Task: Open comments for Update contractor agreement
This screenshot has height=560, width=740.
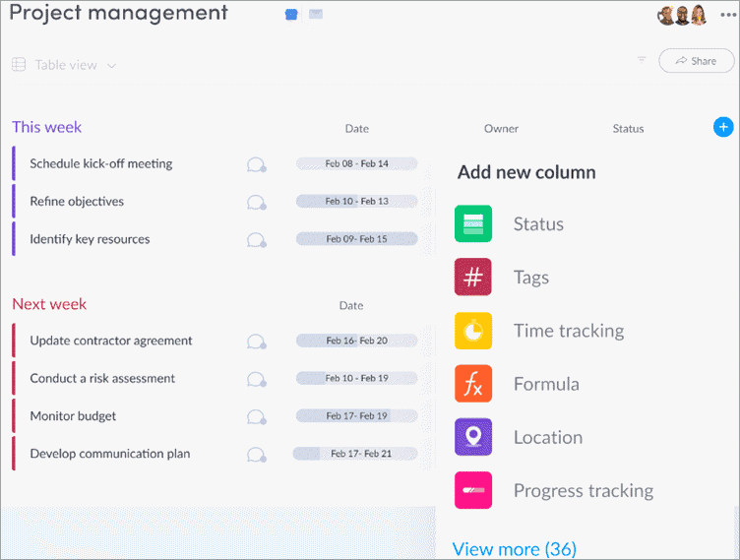Action: coord(256,342)
